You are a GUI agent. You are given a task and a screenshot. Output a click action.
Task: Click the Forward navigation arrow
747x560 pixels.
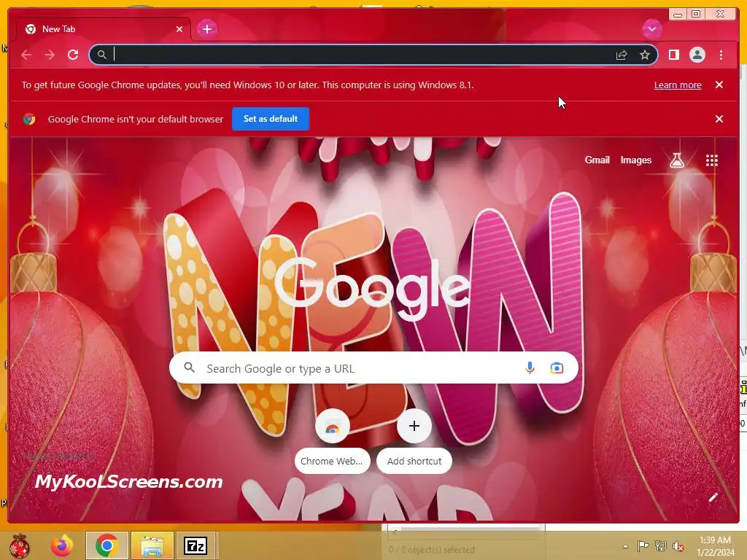tap(50, 55)
